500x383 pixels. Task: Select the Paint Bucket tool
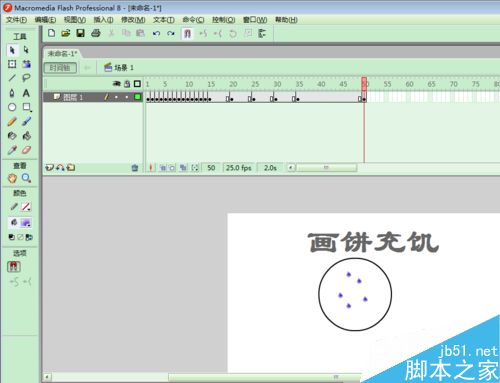tap(26, 136)
